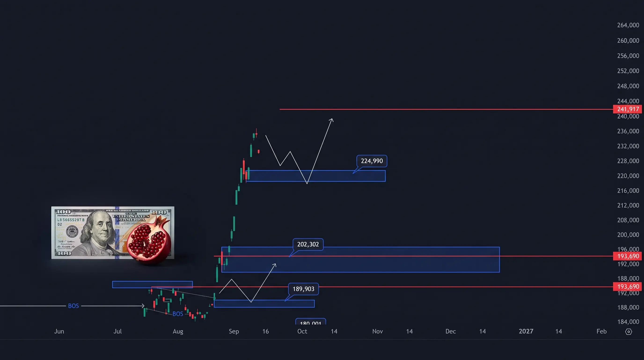Click the Sep label on time axis
Image resolution: width=644 pixels, height=360 pixels.
234,331
